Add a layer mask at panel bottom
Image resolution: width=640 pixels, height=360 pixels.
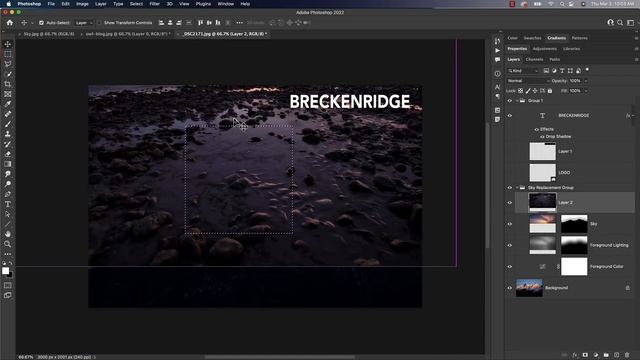(585, 355)
